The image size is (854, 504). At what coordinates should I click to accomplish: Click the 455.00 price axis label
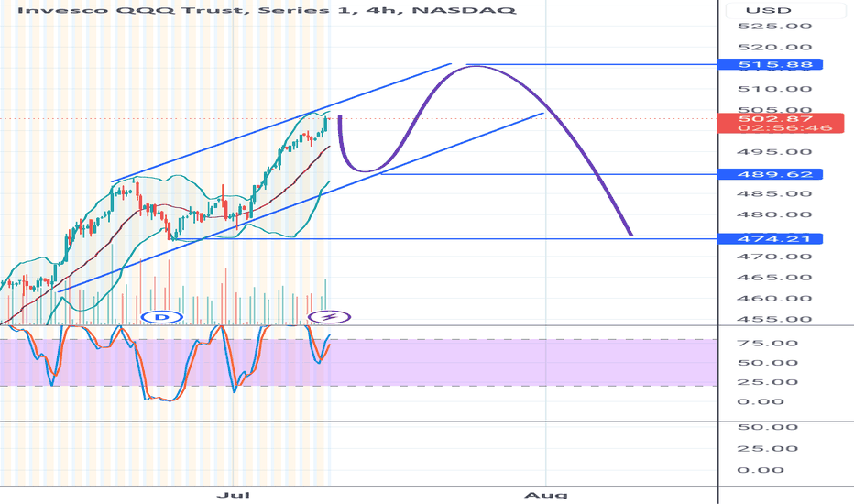[774, 319]
